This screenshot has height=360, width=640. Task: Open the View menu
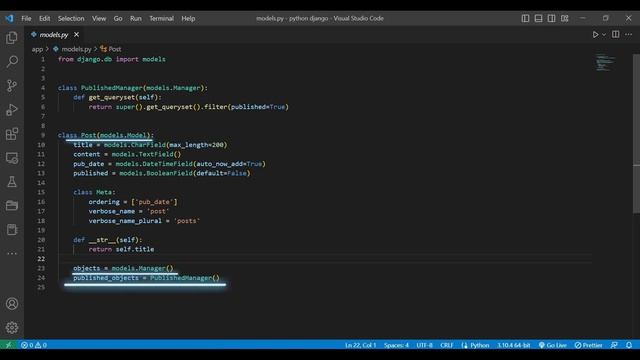point(99,18)
